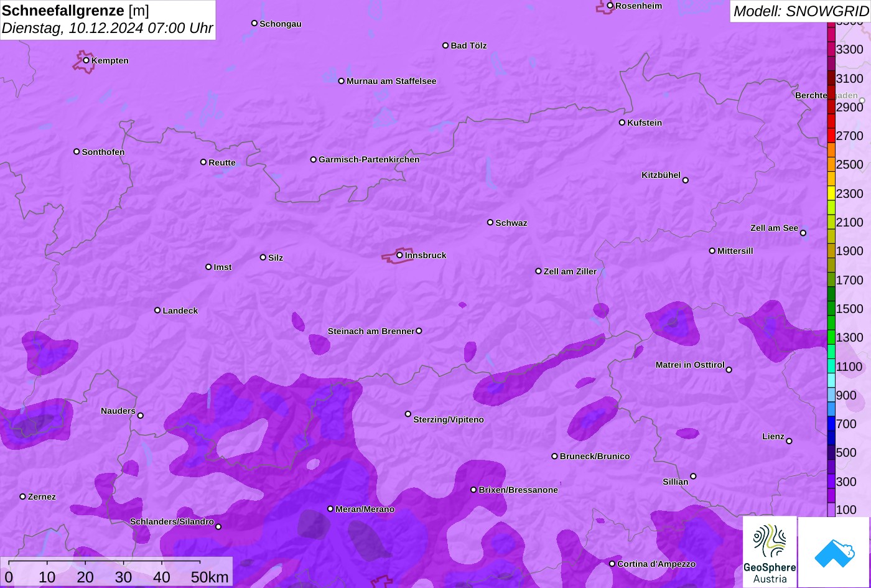871x588 pixels.
Task: Click the Sterzing/Vipiteno label
Action: (449, 420)
